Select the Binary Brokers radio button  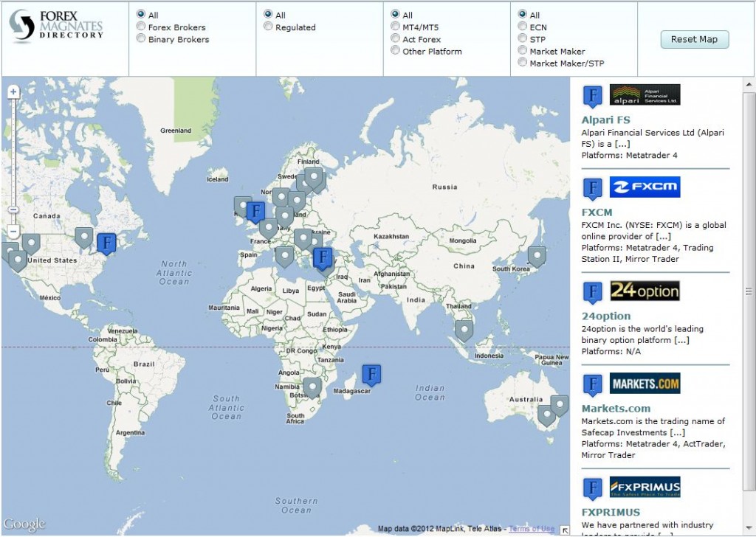click(142, 39)
